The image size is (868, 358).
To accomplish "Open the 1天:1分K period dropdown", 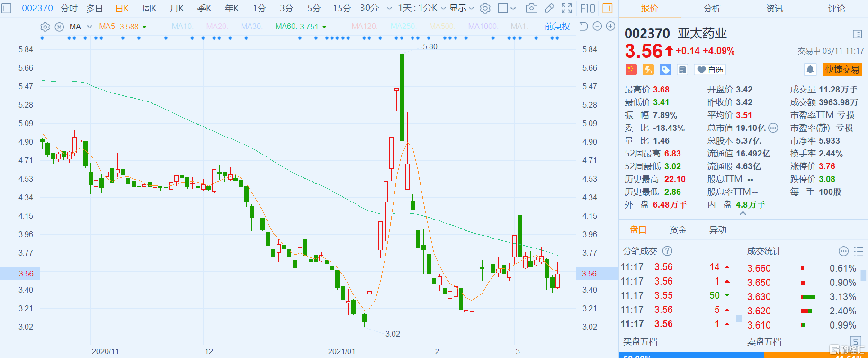I will coord(421,8).
